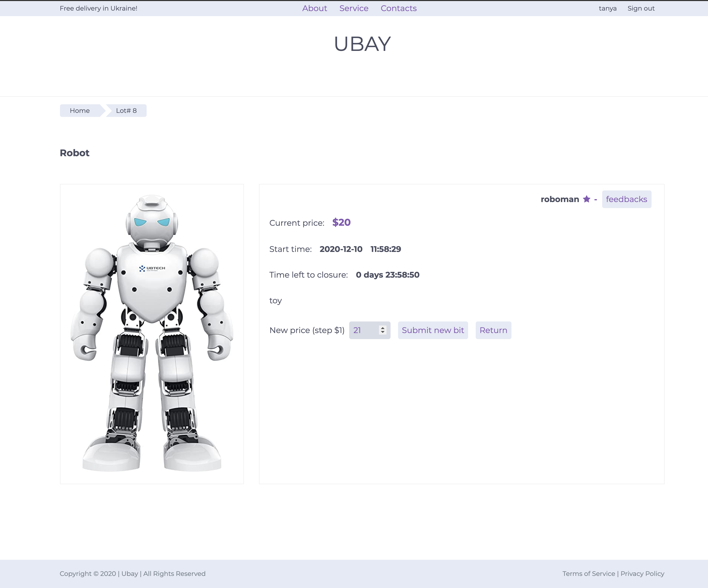Increase new price with stepper up arrow
Screen dimensions: 708x588
tap(382, 328)
